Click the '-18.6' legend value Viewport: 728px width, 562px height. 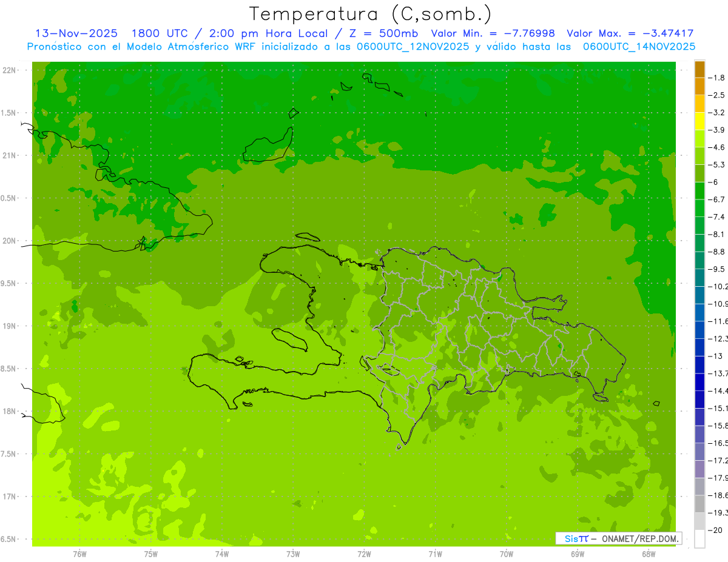tap(718, 495)
